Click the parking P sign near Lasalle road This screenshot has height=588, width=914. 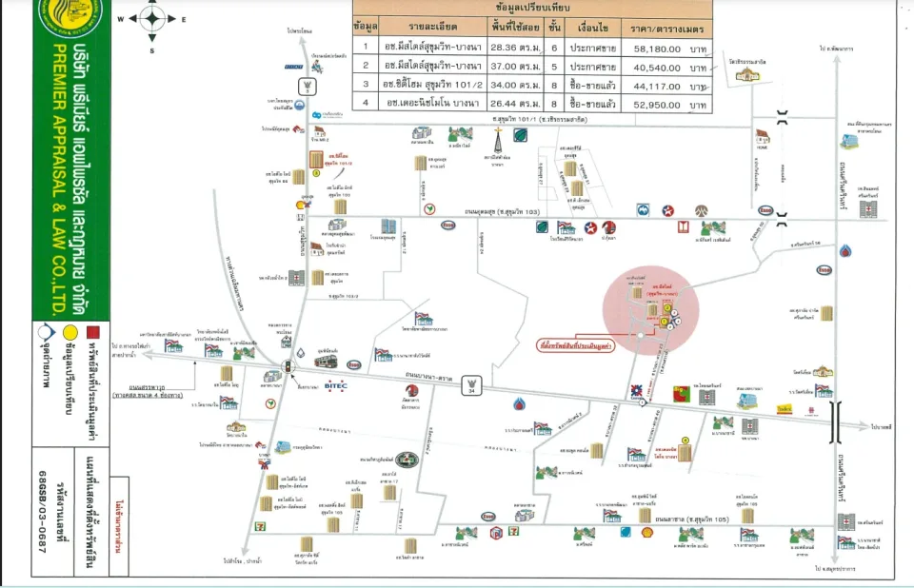coord(495,533)
